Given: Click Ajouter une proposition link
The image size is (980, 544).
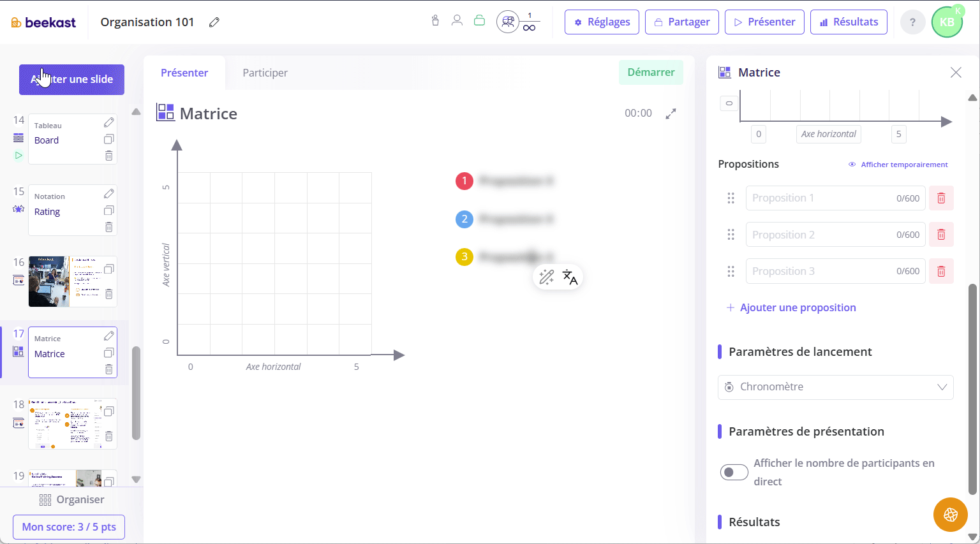Looking at the screenshot, I should [791, 307].
